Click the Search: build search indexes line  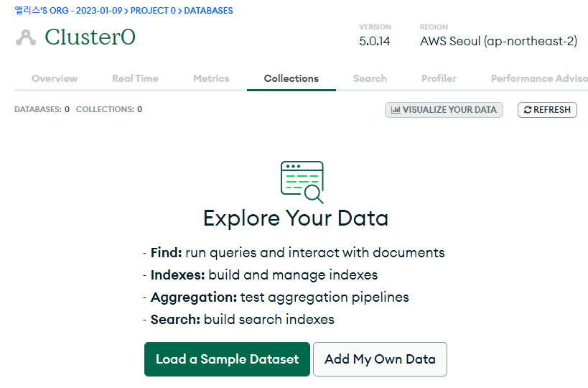click(238, 319)
